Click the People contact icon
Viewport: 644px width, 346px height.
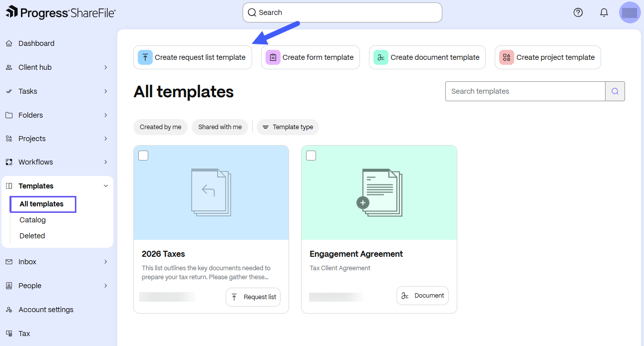9,286
